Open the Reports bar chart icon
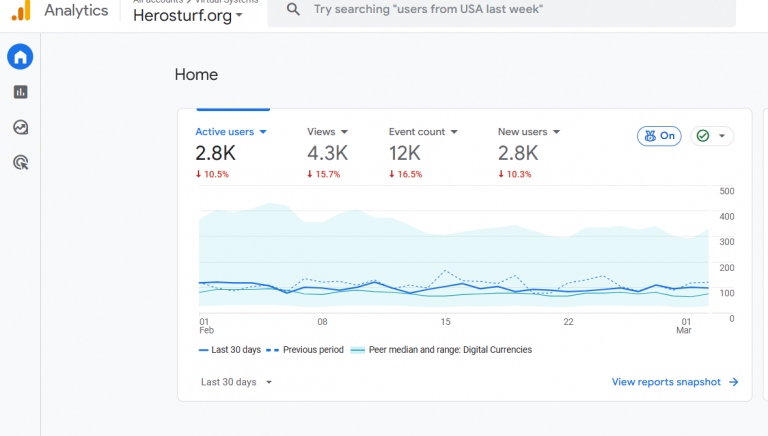 click(21, 92)
